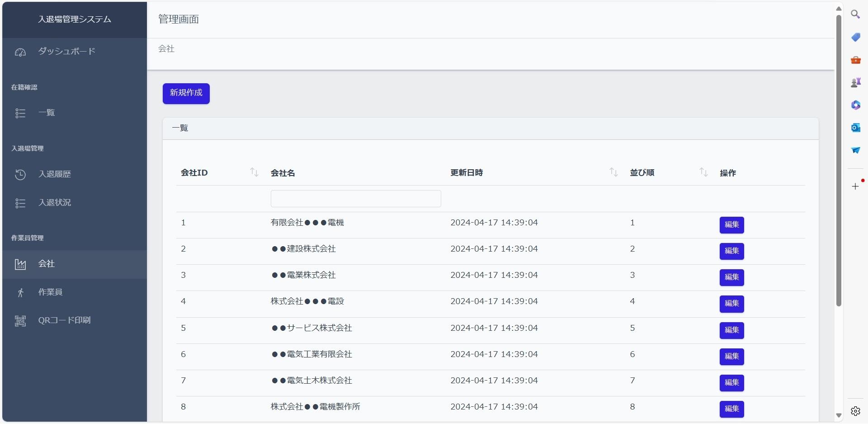Viewport: 868px width, 424px height.
Task: Sort the table by 更新日時
Action: click(x=613, y=172)
